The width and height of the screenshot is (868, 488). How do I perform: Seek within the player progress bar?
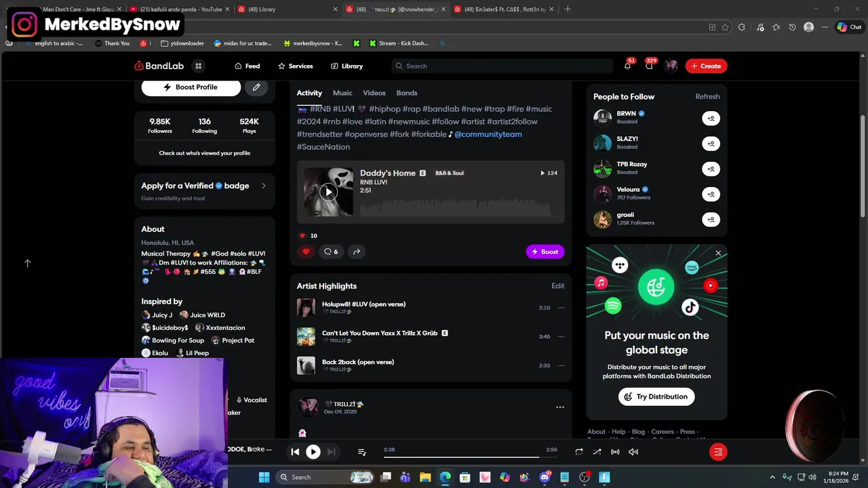tap(470, 457)
